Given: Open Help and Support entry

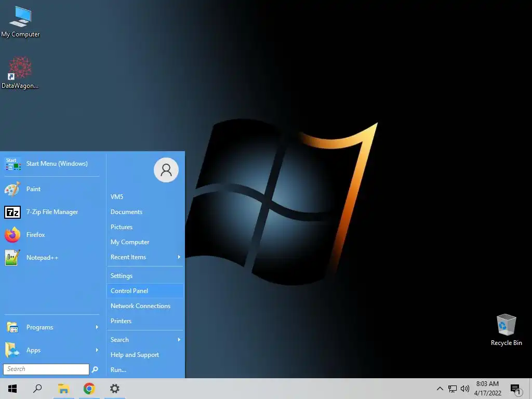Looking at the screenshot, I should tap(145, 355).
